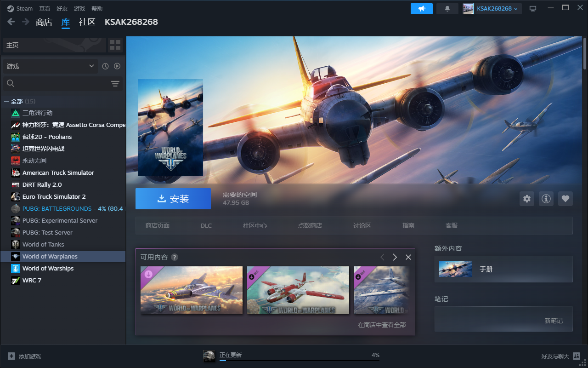The image size is (588, 368).
Task: Open the 查看 menu
Action: [45, 9]
